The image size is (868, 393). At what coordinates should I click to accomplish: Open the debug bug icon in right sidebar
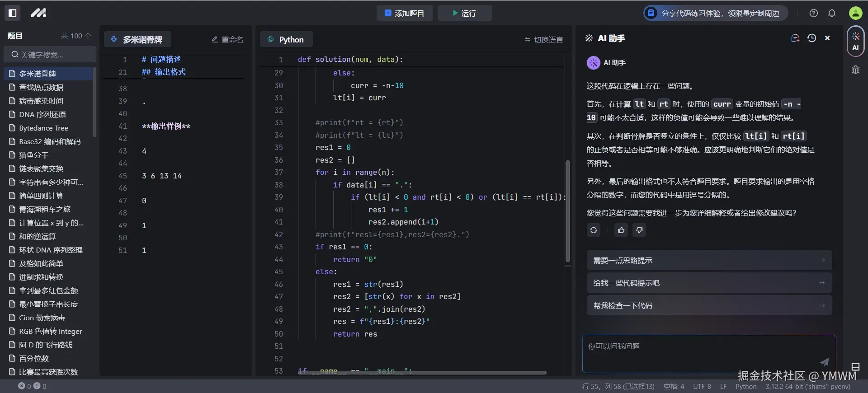click(x=855, y=70)
